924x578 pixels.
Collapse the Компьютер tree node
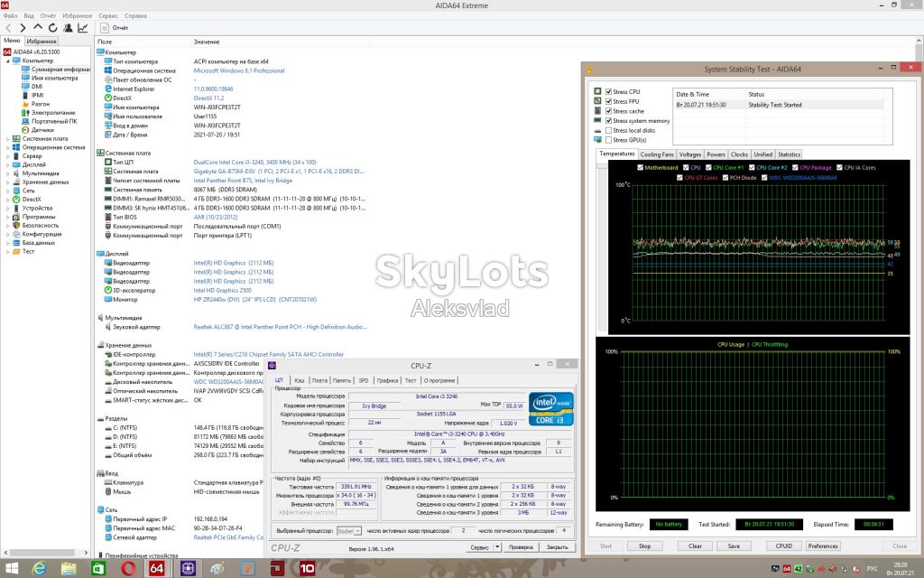coord(7,61)
